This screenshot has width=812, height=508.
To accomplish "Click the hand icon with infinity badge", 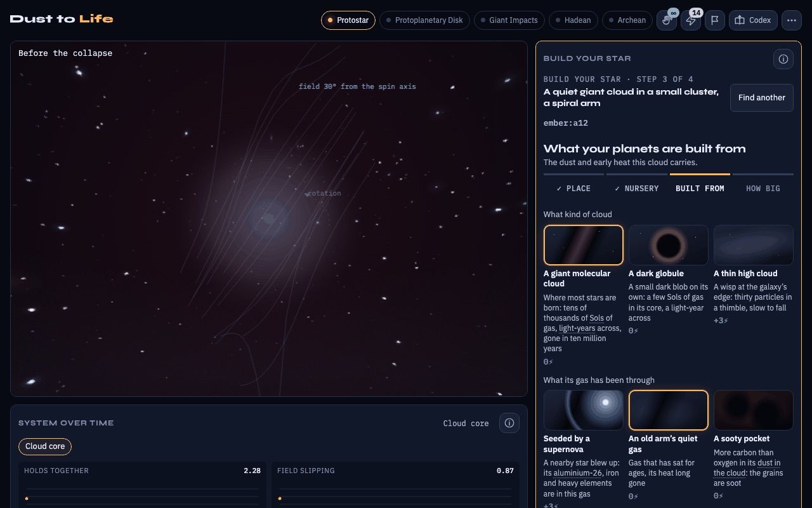I will pos(667,20).
